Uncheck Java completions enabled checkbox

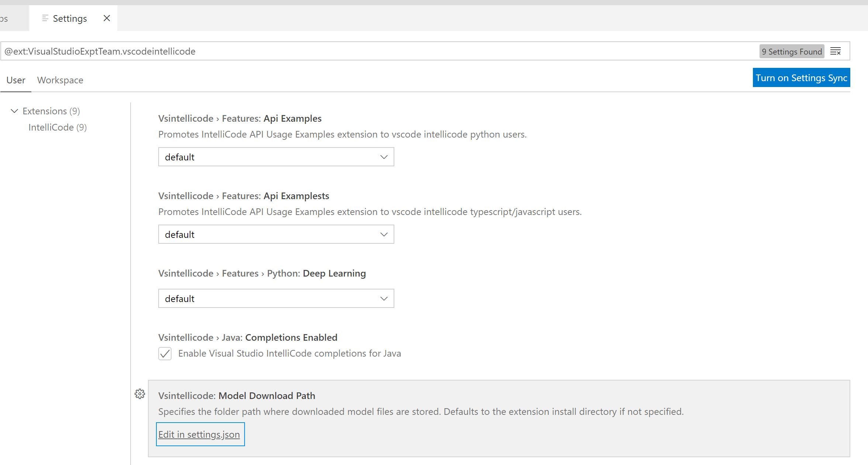[x=165, y=354]
